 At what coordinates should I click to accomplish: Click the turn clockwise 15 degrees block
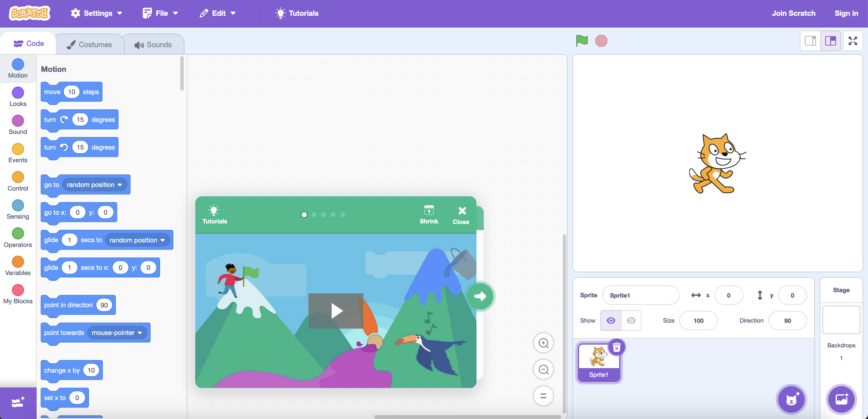coord(79,120)
